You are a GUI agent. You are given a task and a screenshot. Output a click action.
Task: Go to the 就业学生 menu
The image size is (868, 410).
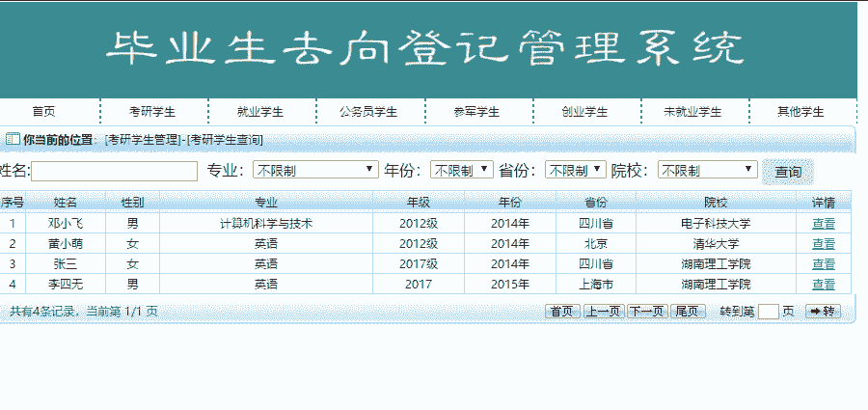pyautogui.click(x=260, y=111)
